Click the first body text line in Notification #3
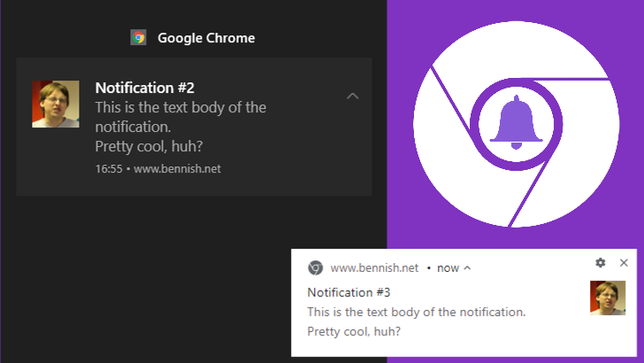Viewport: 644px width, 363px height. tap(416, 312)
